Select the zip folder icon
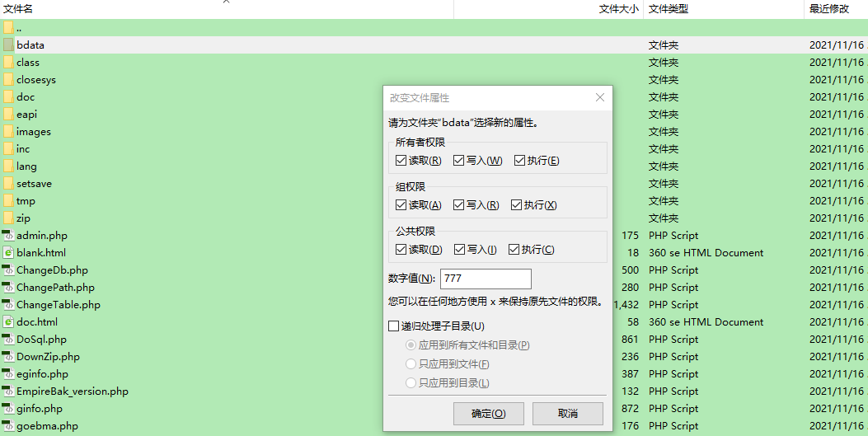Image resolution: width=868 pixels, height=436 pixels. (8, 218)
